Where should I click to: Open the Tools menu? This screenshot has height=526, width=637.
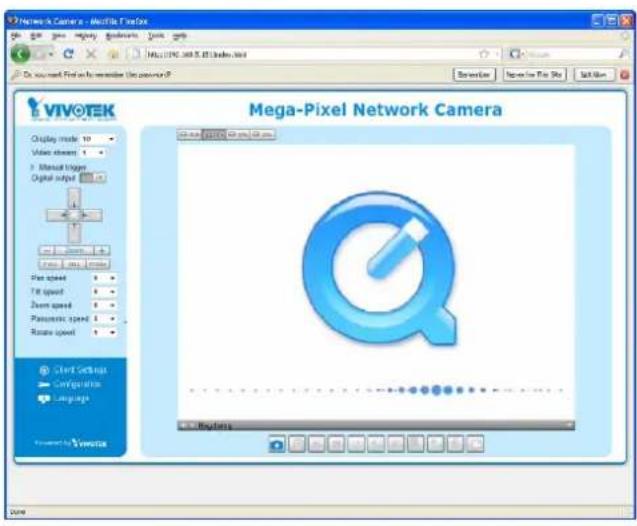(x=156, y=36)
